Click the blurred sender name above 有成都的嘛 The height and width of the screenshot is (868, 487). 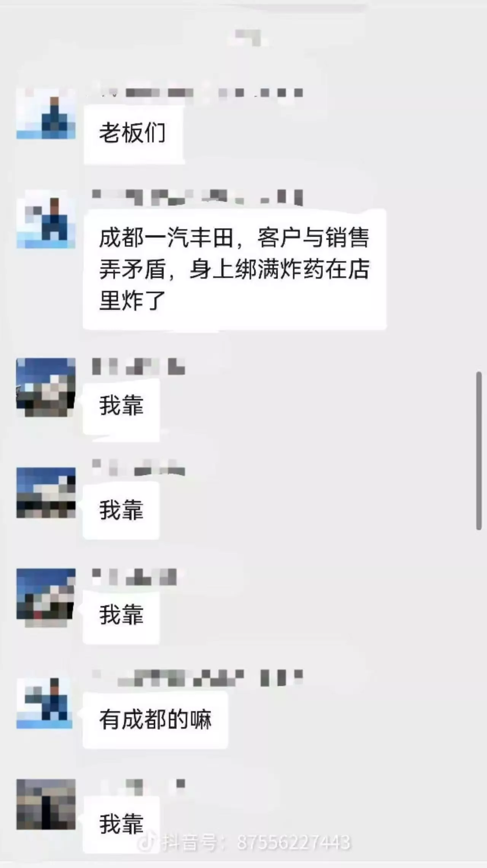(x=198, y=678)
